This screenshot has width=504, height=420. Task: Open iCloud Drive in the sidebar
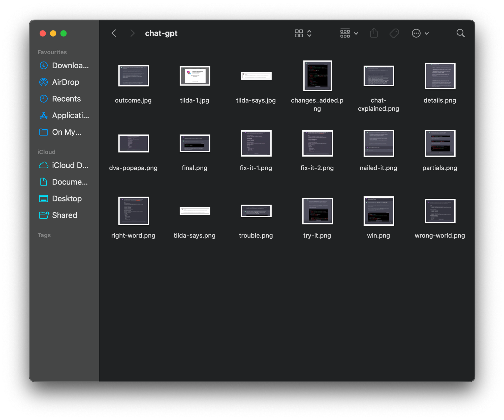pyautogui.click(x=70, y=165)
